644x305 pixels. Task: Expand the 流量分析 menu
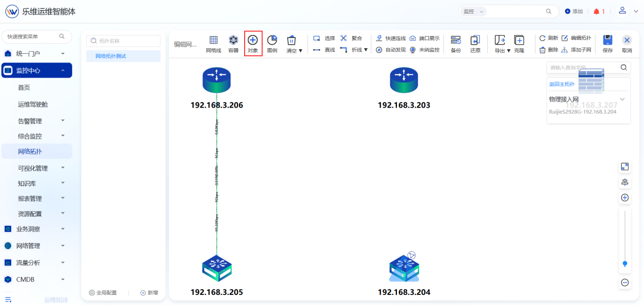tap(37, 262)
